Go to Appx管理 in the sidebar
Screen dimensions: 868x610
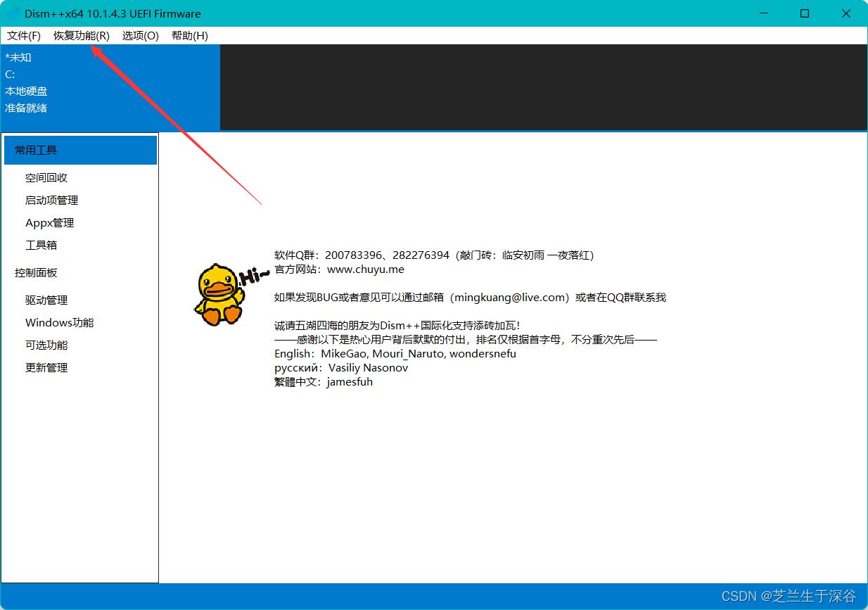tap(49, 223)
